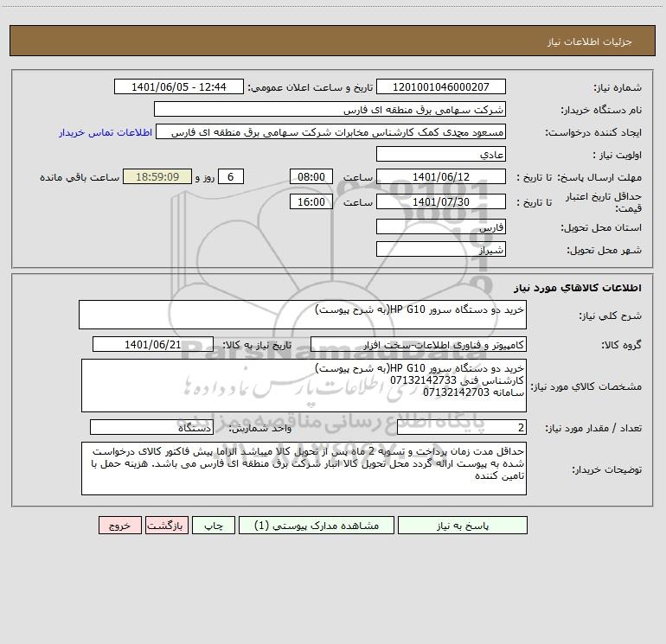Click label 'واحد شمارش:'

pos(260,429)
